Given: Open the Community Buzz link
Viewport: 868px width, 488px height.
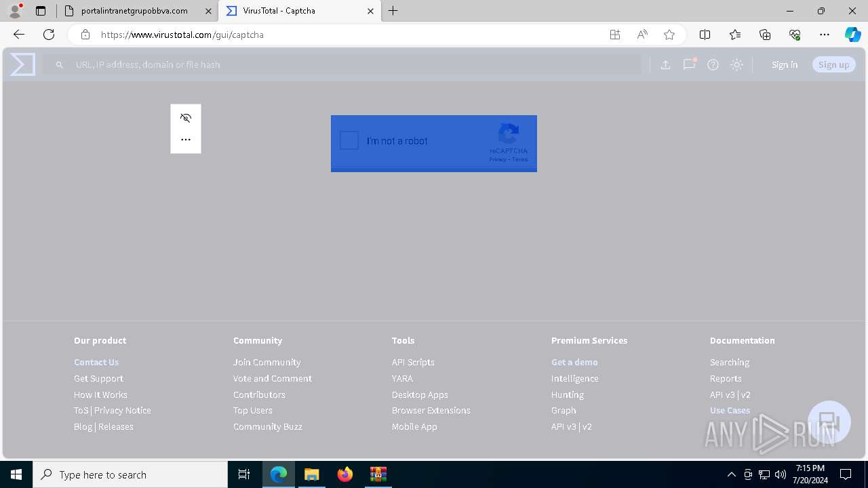Looking at the screenshot, I should coord(268,427).
